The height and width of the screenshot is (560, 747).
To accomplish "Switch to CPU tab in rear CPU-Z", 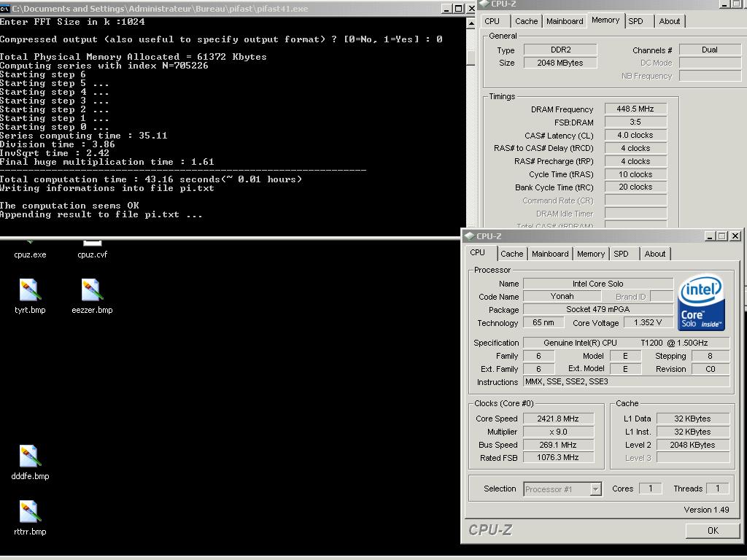I will 492,21.
